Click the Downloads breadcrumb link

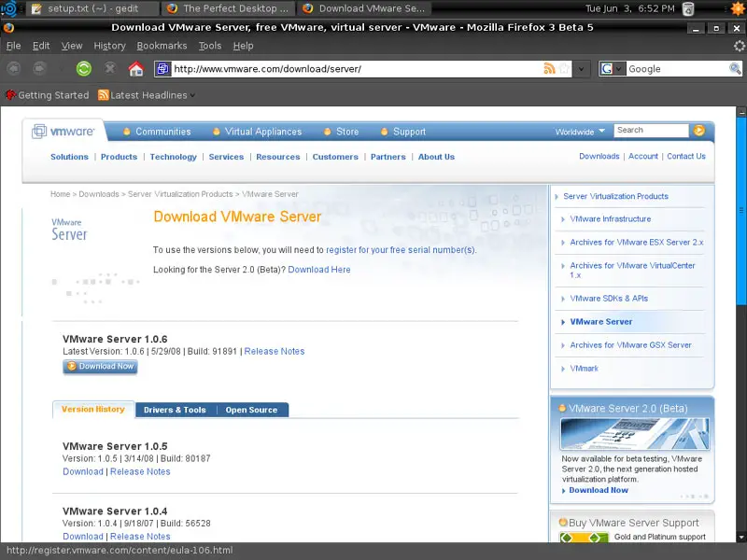click(x=99, y=194)
